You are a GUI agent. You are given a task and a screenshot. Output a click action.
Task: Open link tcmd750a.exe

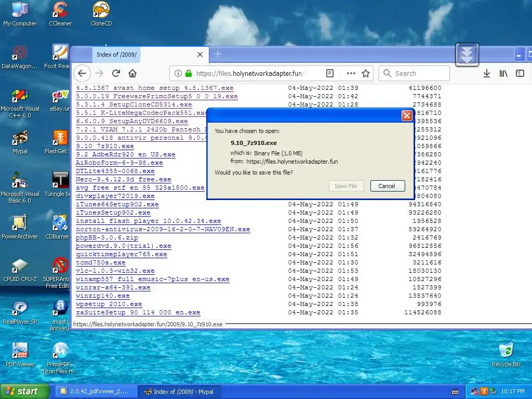point(101,262)
